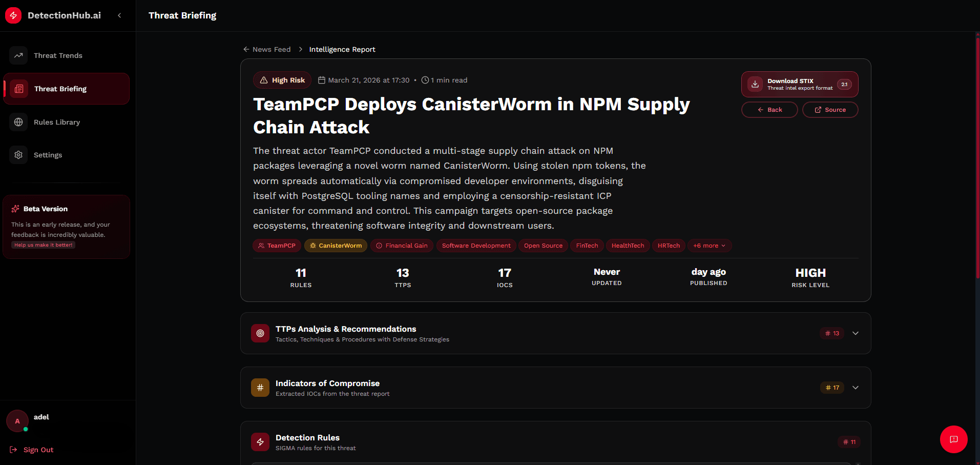Expand the '+6 more' tags dropdown
Screen dimensions: 980x465
tap(709, 246)
